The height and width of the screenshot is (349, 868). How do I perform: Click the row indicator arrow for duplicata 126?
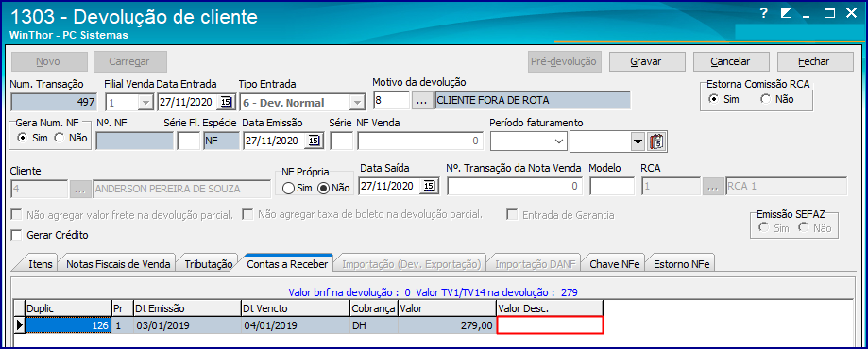20,325
